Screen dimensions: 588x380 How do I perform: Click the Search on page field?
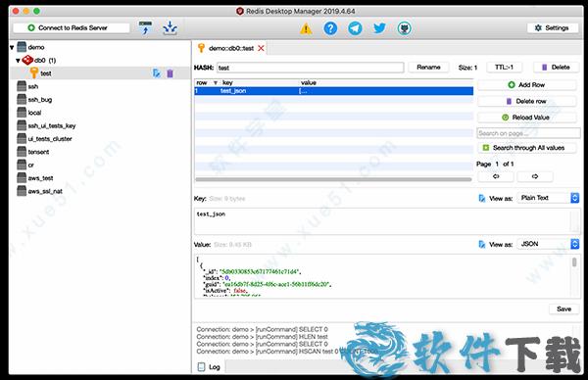[528, 133]
